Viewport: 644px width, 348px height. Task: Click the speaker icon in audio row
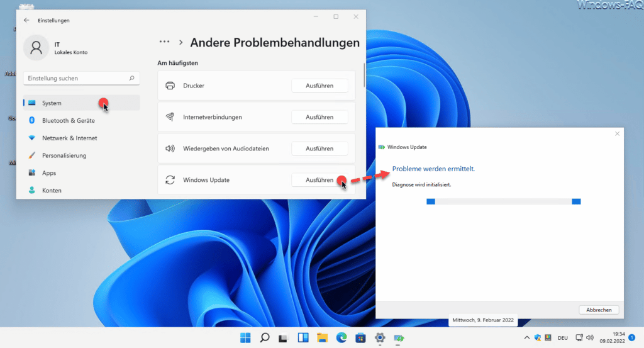click(x=170, y=149)
